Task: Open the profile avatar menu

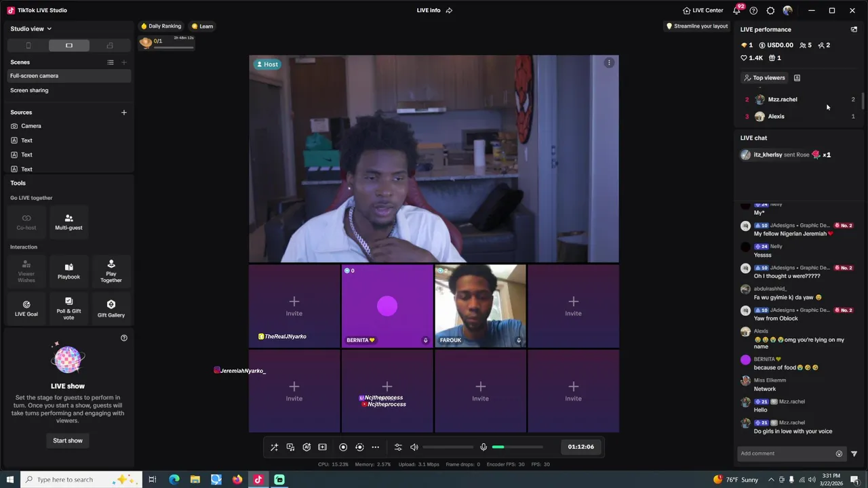Action: coord(787,11)
